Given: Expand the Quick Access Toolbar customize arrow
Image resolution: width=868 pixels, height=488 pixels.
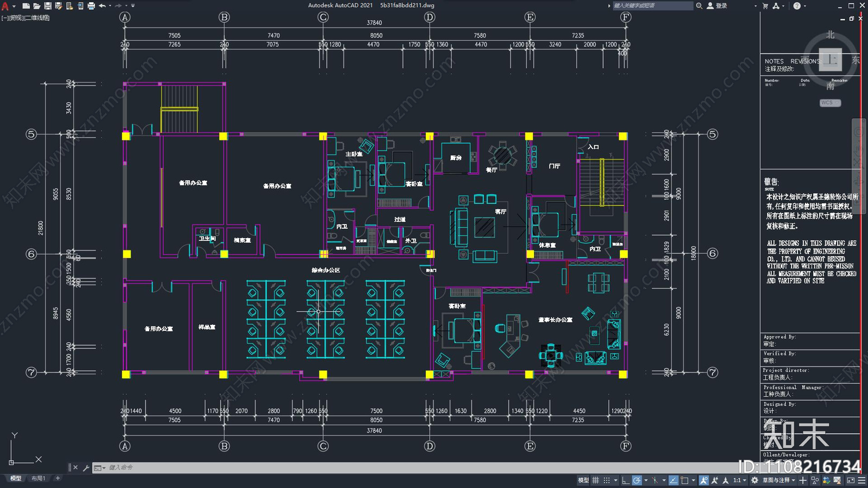Looking at the screenshot, I should [133, 6].
